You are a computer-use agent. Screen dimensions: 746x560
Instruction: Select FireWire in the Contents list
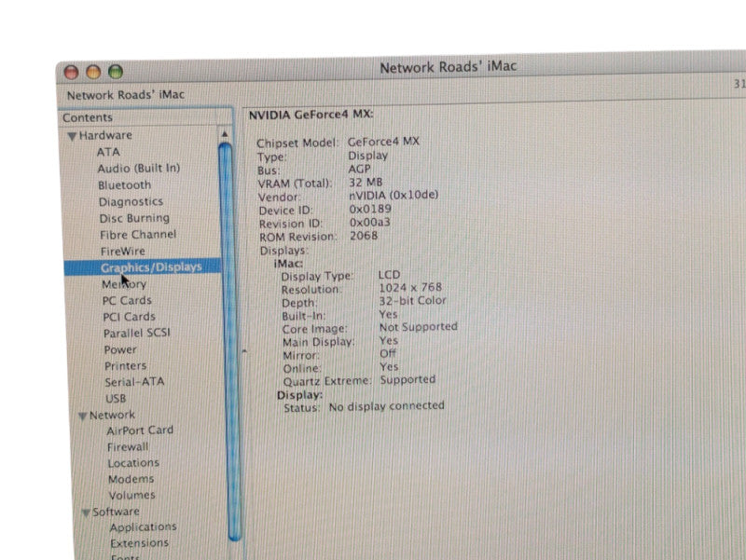click(123, 251)
